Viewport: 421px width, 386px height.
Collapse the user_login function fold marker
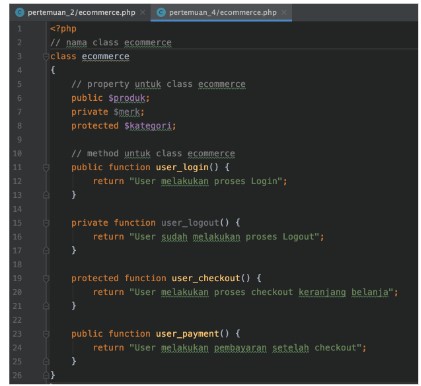click(46, 167)
